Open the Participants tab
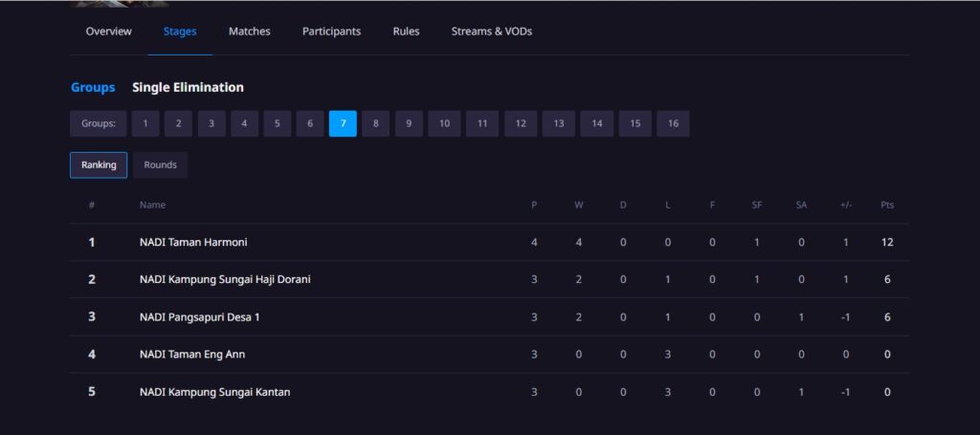Screen dimensions: 980x435 coord(331,32)
